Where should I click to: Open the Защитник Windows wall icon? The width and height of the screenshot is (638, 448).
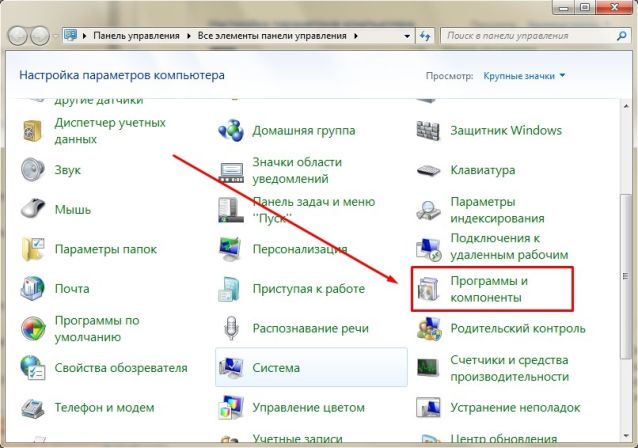[428, 131]
